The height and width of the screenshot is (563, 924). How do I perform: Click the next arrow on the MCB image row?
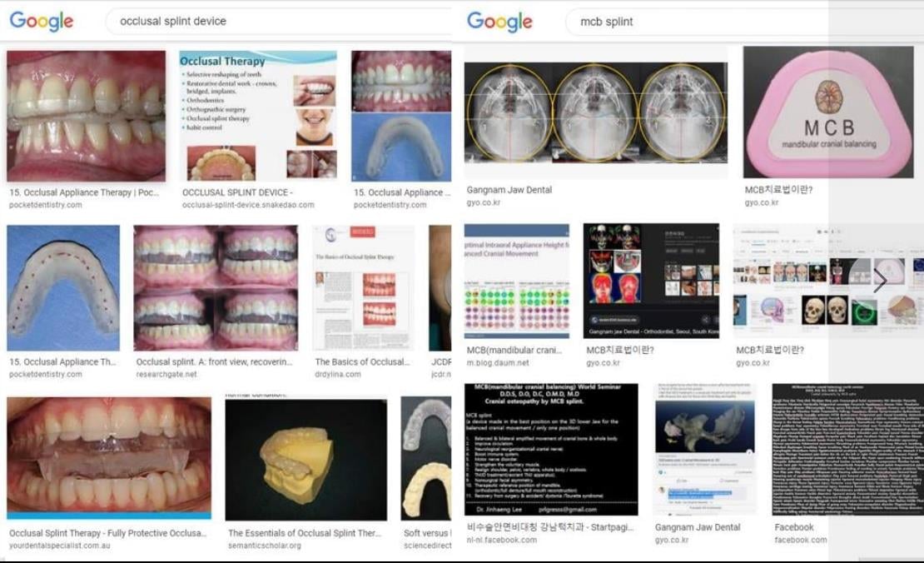pos(880,281)
